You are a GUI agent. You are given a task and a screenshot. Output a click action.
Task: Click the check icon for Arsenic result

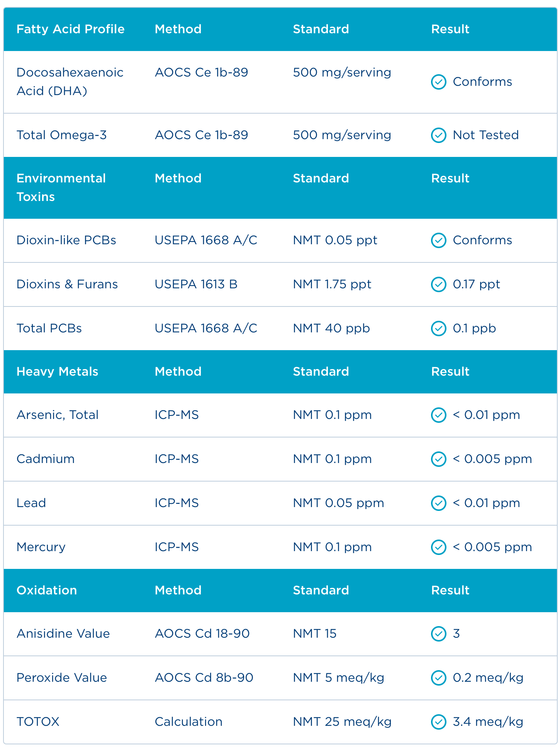coord(438,415)
